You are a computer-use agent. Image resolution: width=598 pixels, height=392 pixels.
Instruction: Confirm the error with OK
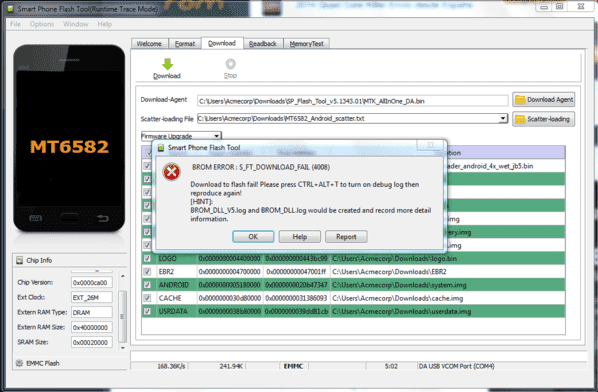[x=253, y=237]
